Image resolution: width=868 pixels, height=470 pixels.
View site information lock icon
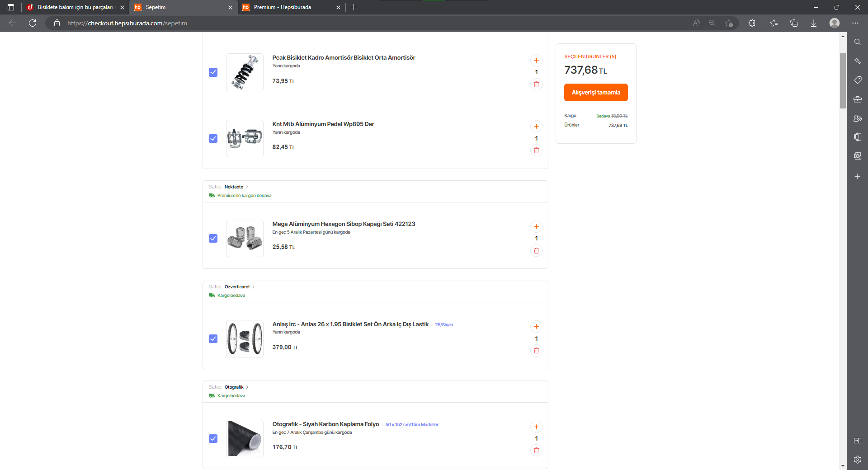coord(57,23)
